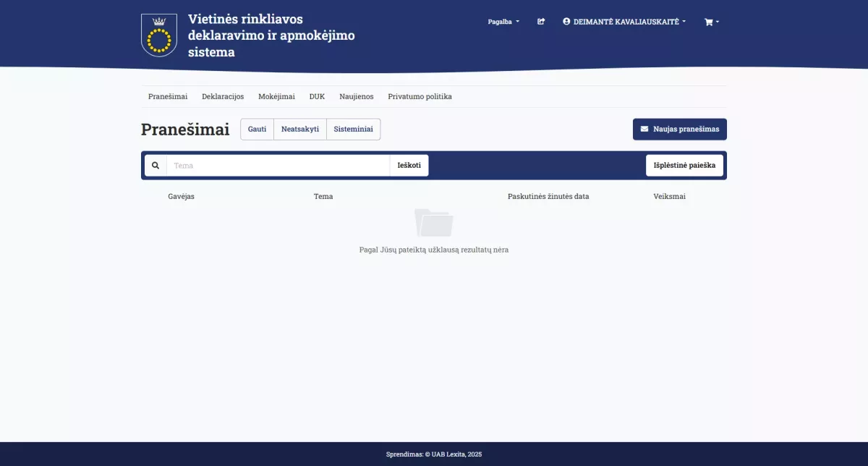Create a Naujas pranešimas
The height and width of the screenshot is (466, 868).
click(678, 129)
